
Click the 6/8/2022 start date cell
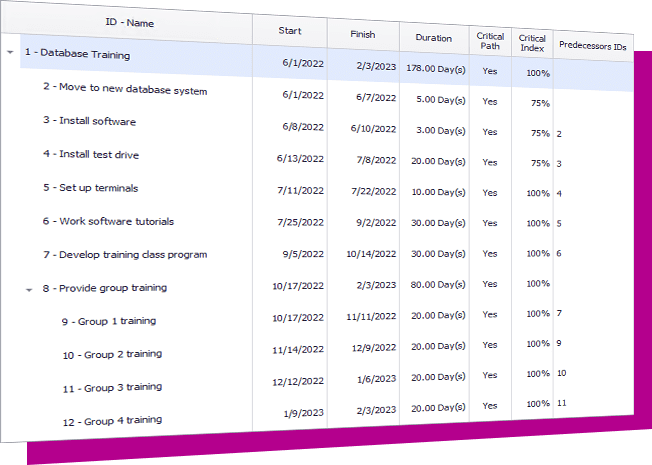point(303,127)
